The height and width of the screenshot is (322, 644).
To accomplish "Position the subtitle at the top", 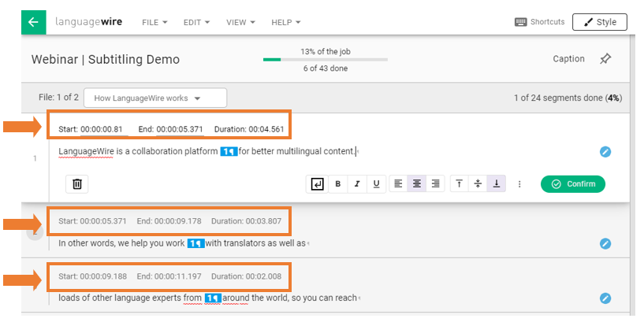I will (459, 184).
